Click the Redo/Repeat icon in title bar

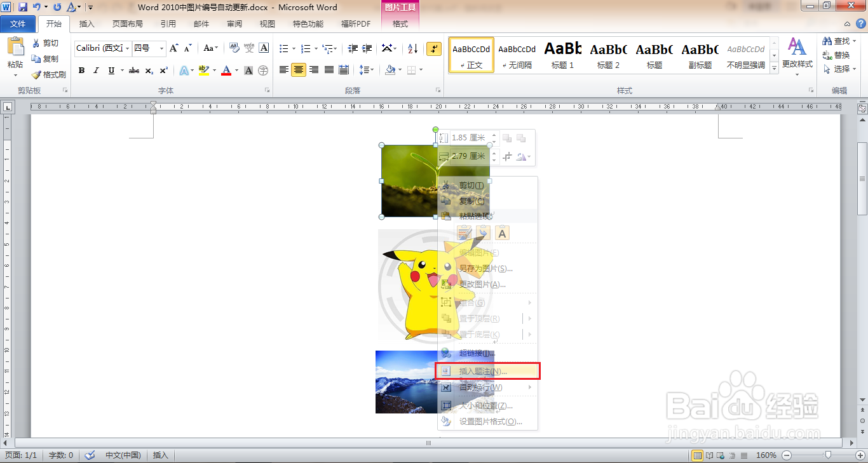[58, 7]
